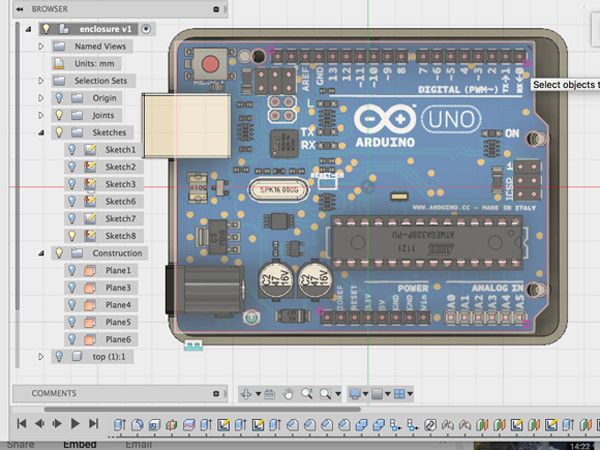Select the red-curve surface feature in timeline
This screenshot has width=600, height=450.
(x=189, y=424)
